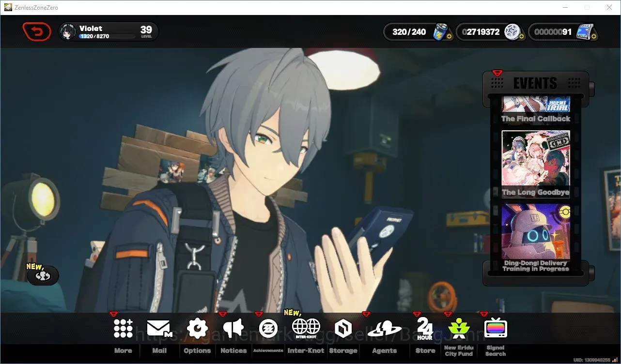
Task: Open Violet's player profile avatar
Action: tap(68, 32)
